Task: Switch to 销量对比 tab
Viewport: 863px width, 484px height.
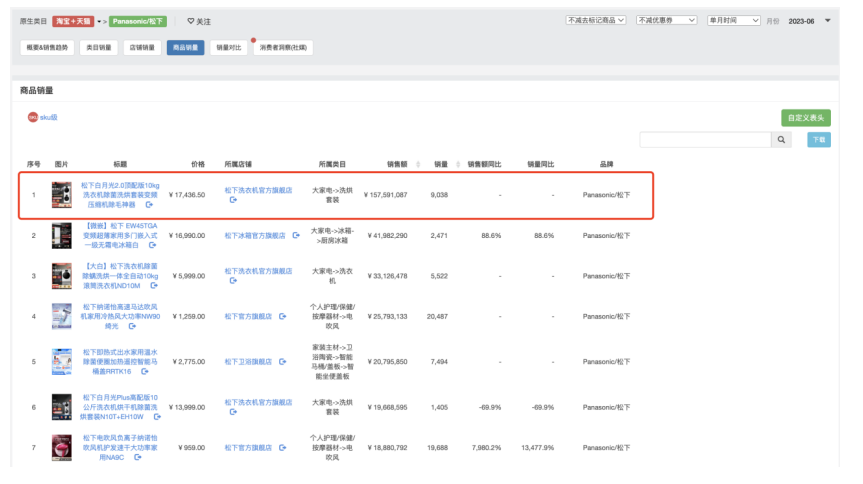Action: [229, 47]
